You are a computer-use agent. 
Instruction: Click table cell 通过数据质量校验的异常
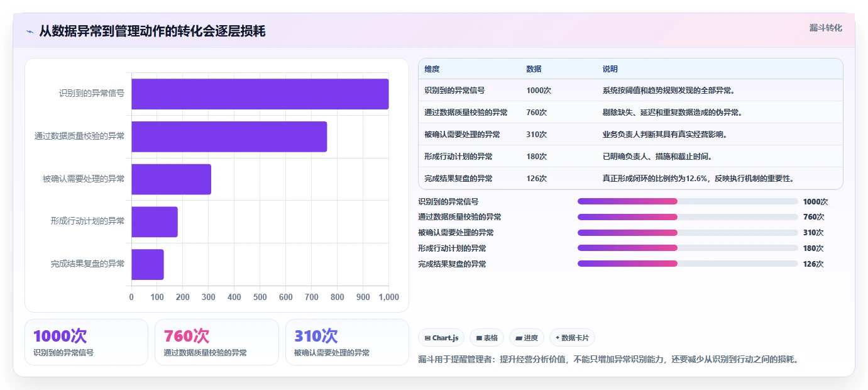(466, 113)
